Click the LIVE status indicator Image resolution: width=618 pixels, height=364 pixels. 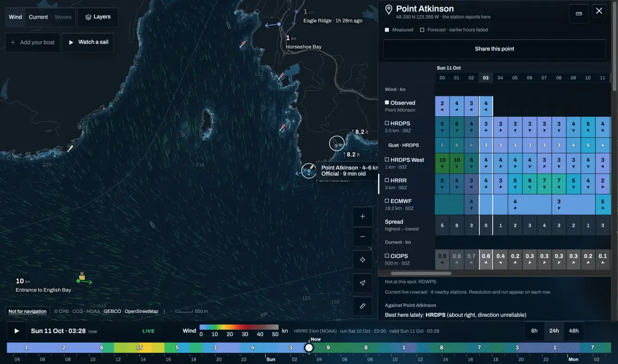click(148, 331)
